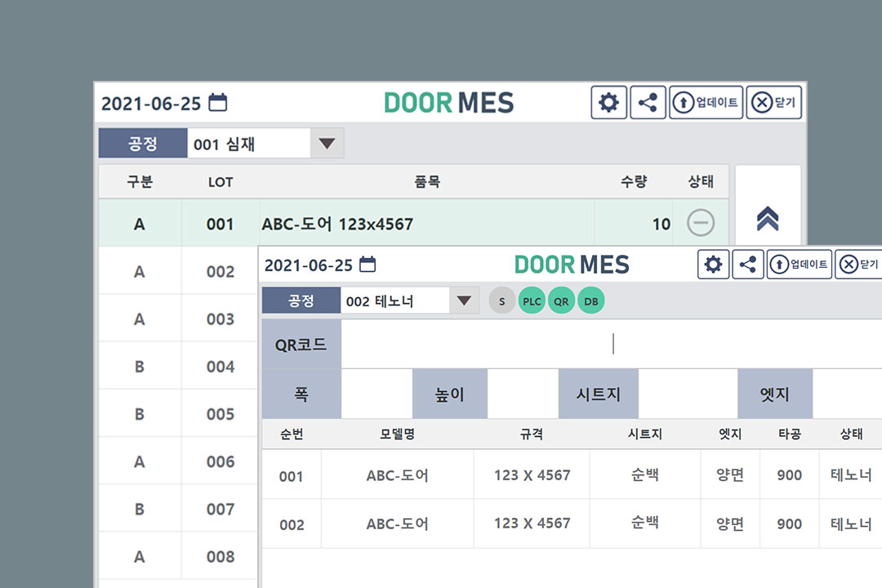Open settings gear in front window
This screenshot has width=882, height=588.
(714, 265)
